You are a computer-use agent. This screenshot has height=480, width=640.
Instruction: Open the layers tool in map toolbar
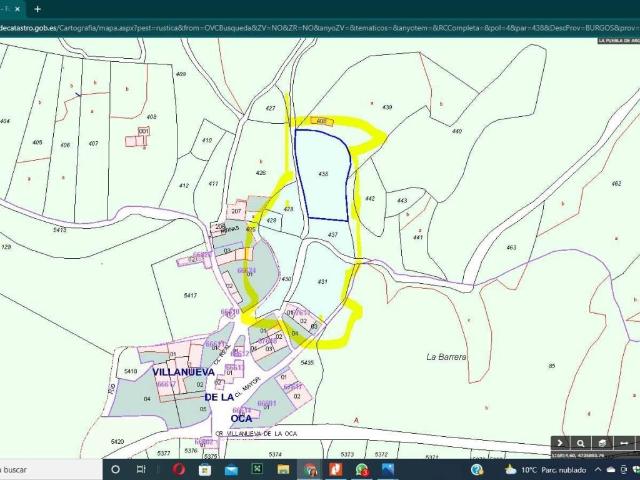click(602, 443)
